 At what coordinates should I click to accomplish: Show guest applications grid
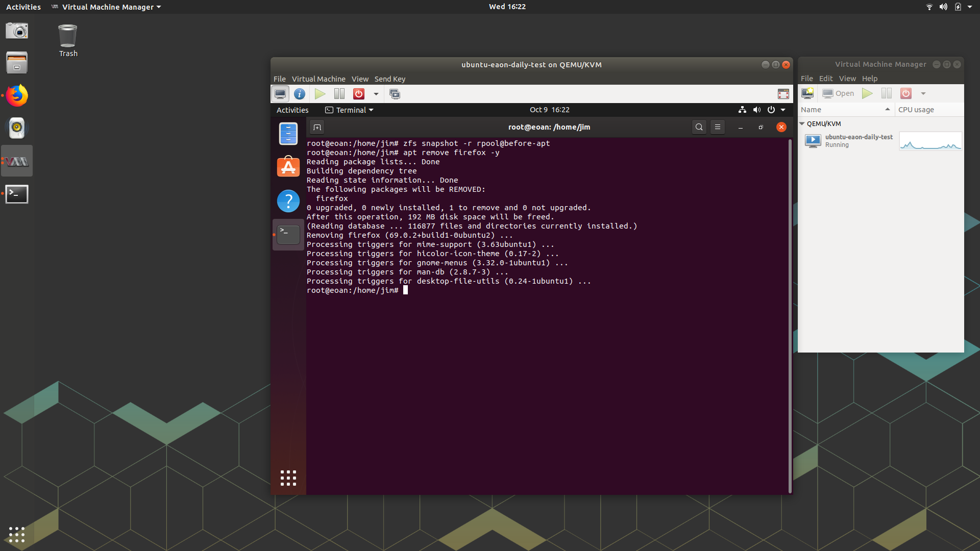(x=288, y=478)
